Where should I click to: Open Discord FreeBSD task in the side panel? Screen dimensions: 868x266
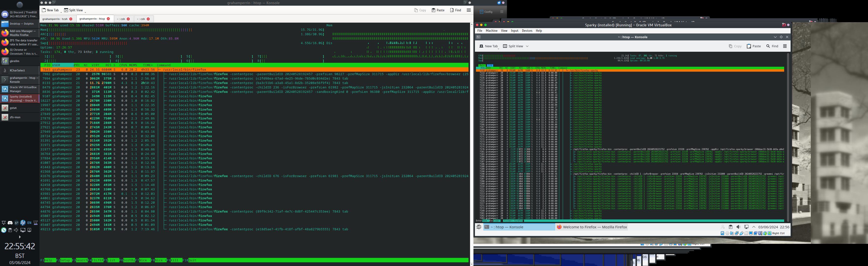point(20,14)
